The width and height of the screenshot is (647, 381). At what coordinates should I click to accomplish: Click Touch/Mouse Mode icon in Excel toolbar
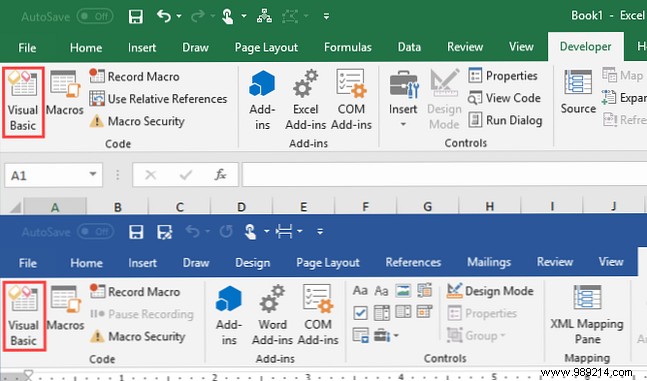pyautogui.click(x=228, y=17)
